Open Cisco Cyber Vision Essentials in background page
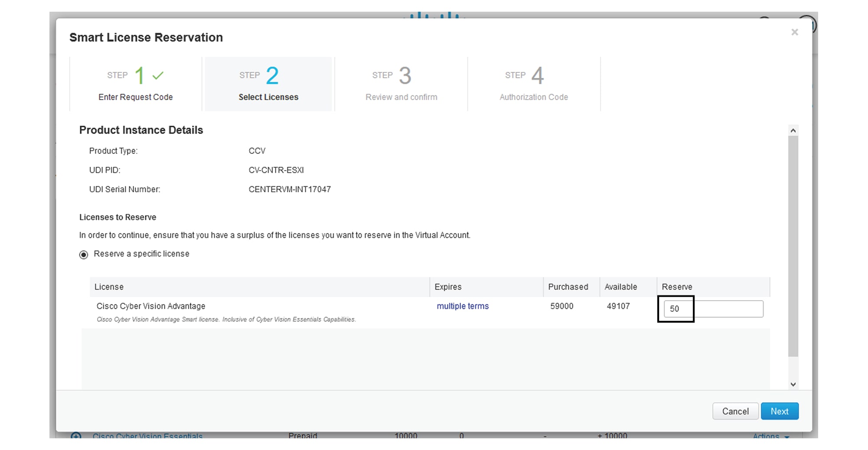Image resolution: width=868 pixels, height=450 pixels. (147, 435)
